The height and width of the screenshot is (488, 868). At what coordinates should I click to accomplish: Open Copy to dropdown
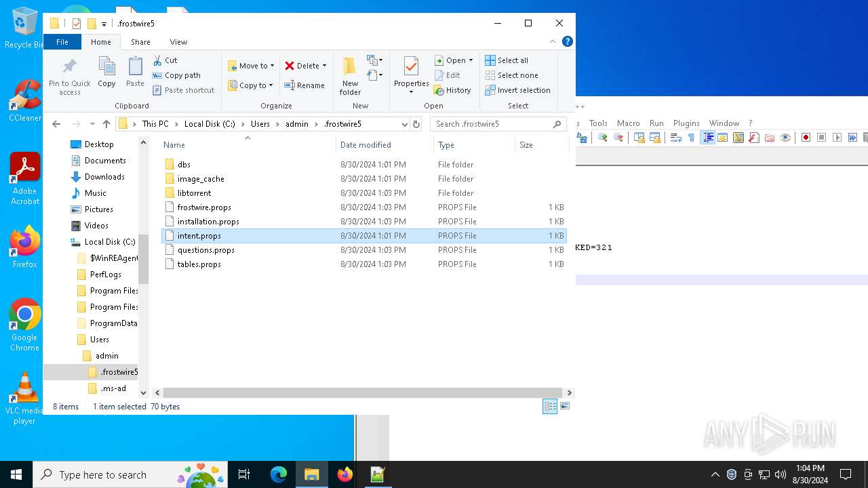250,85
